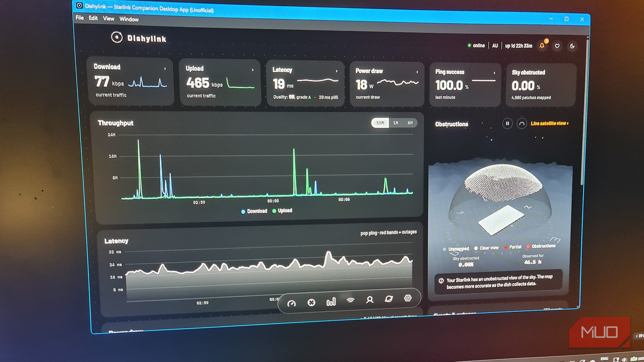644x362 pixels.
Task: Select the 15M throughput time range
Action: 380,123
